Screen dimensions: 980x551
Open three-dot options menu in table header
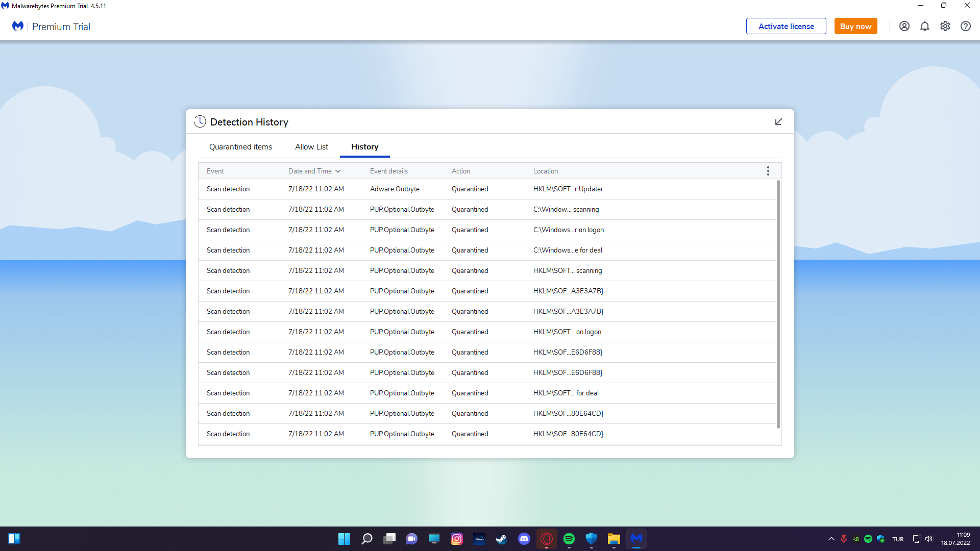click(x=768, y=171)
